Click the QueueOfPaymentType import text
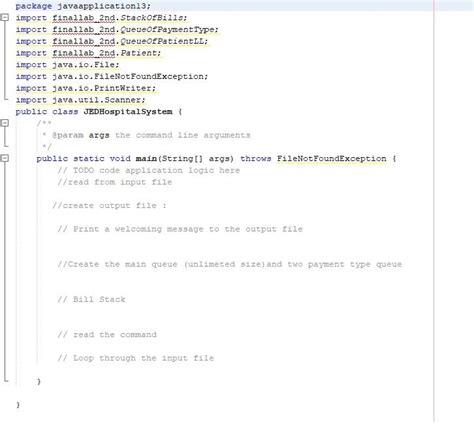Screen dimensions: 474x444 [169, 30]
